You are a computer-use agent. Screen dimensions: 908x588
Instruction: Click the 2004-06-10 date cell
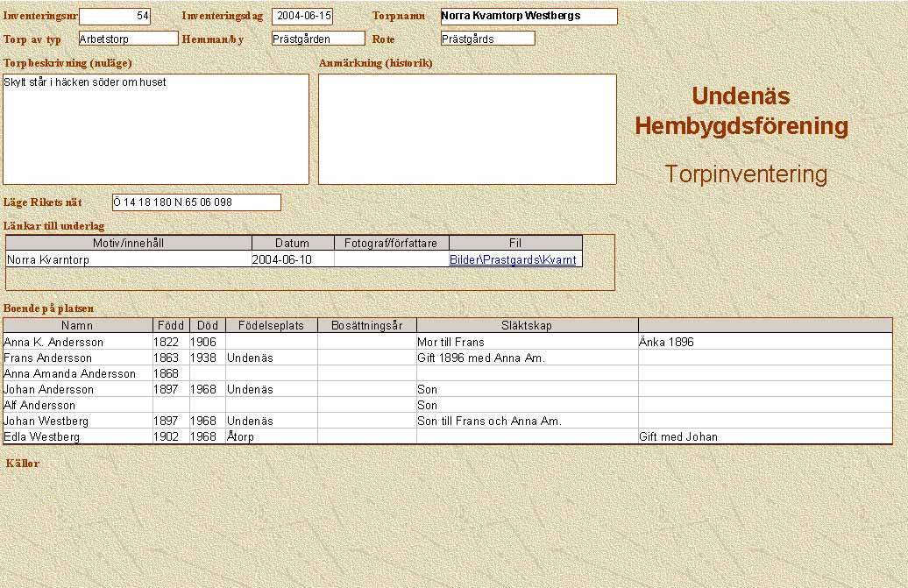[293, 260]
